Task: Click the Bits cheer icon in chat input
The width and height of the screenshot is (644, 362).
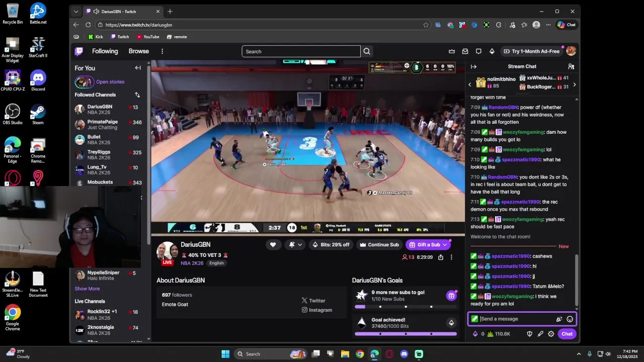Action: click(x=559, y=319)
